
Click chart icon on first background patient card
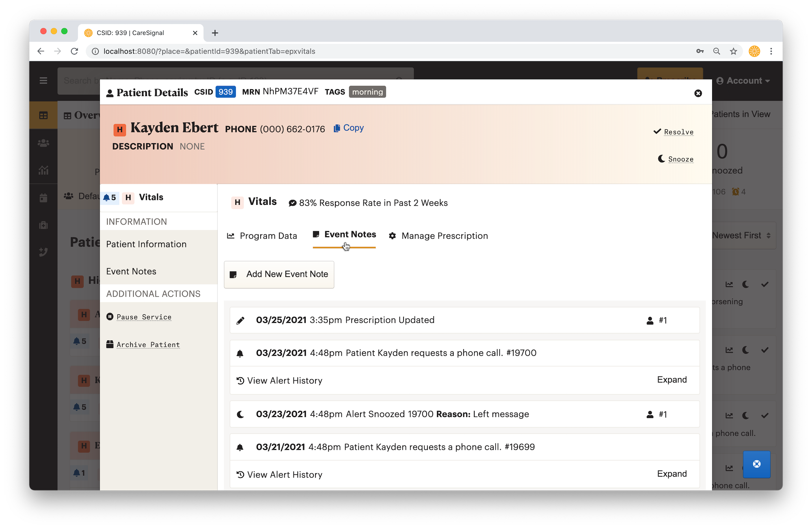pos(729,284)
